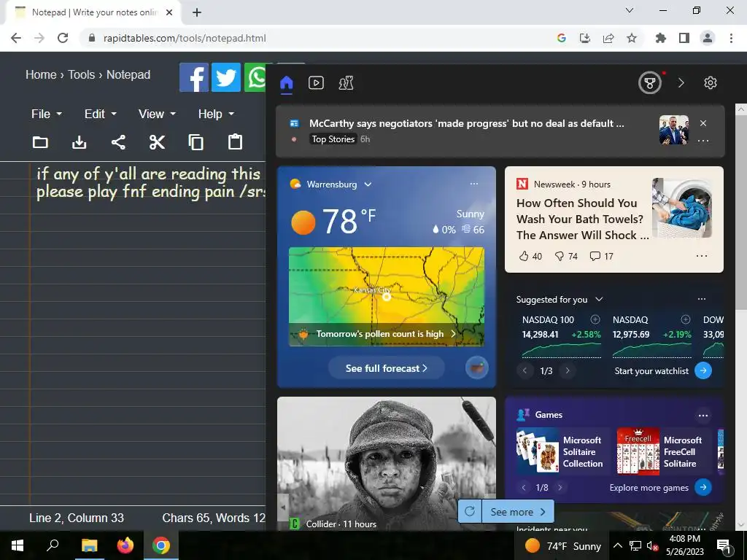Open Firefox from the taskbar
The image size is (747, 560).
pyautogui.click(x=125, y=545)
